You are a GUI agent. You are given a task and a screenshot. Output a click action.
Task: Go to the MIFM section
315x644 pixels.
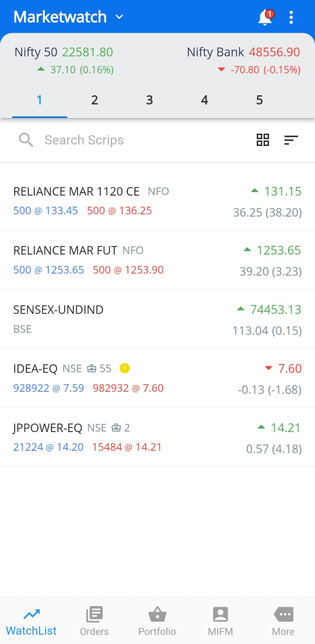pyautogui.click(x=220, y=621)
